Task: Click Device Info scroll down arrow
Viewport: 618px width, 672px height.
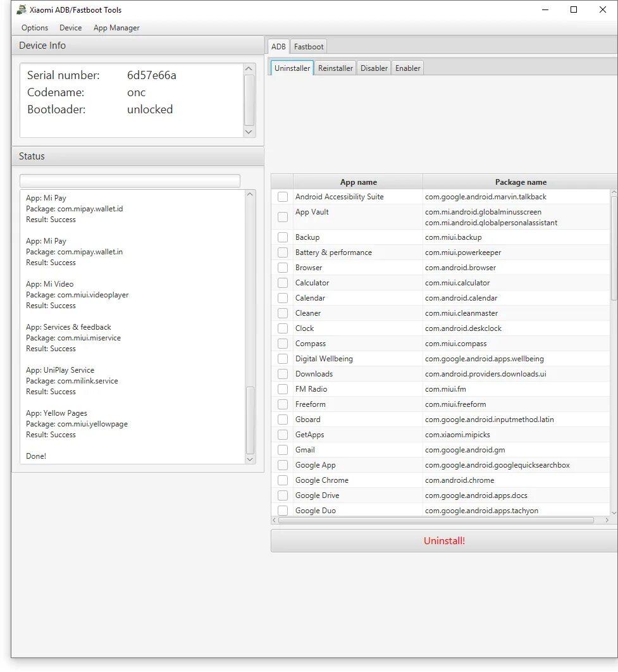Action: tap(249, 132)
